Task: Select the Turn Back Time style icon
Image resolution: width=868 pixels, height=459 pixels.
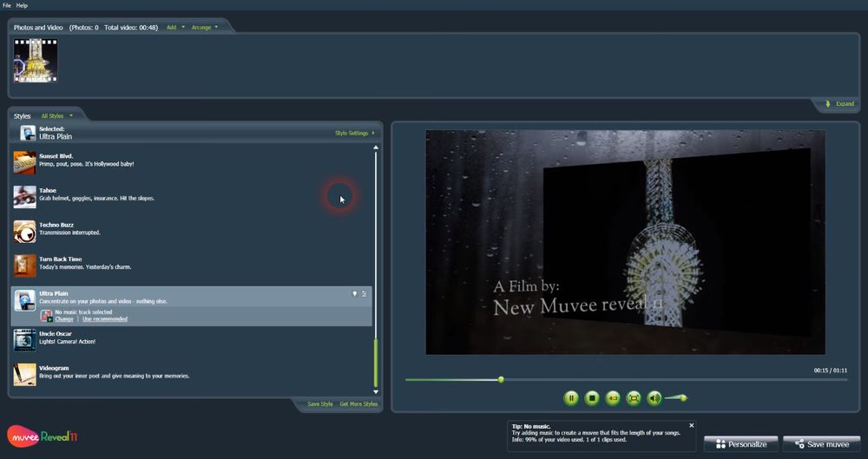Action: [25, 266]
